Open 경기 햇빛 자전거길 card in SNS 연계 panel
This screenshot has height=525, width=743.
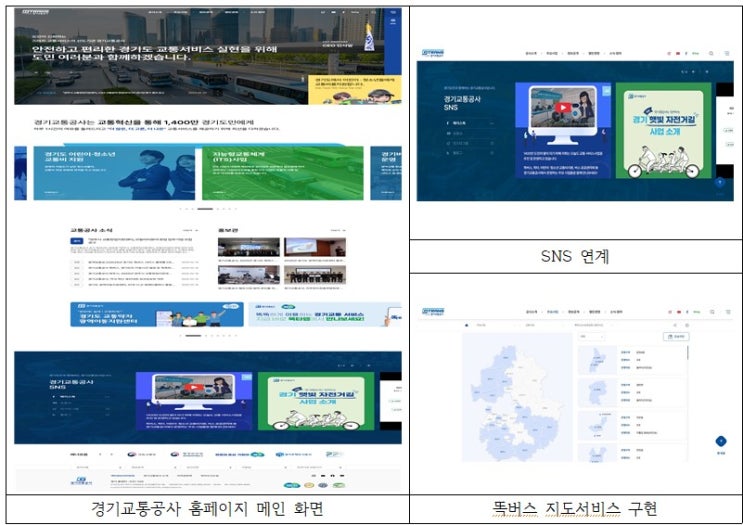(x=663, y=131)
